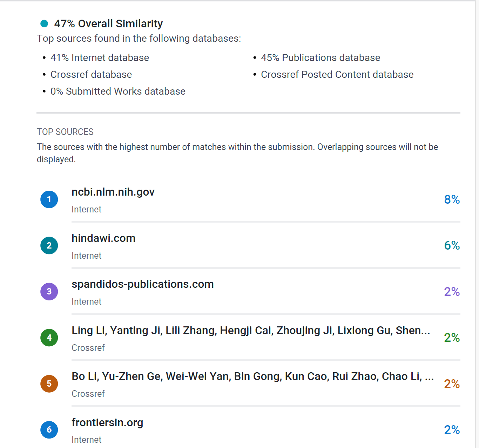Click the 47% Overall Similarity heading

coord(108,23)
